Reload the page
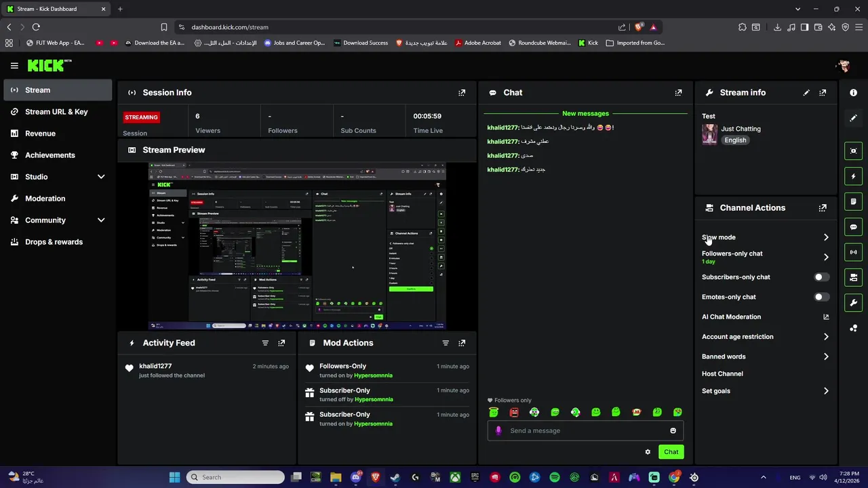The image size is (868, 488). [36, 27]
